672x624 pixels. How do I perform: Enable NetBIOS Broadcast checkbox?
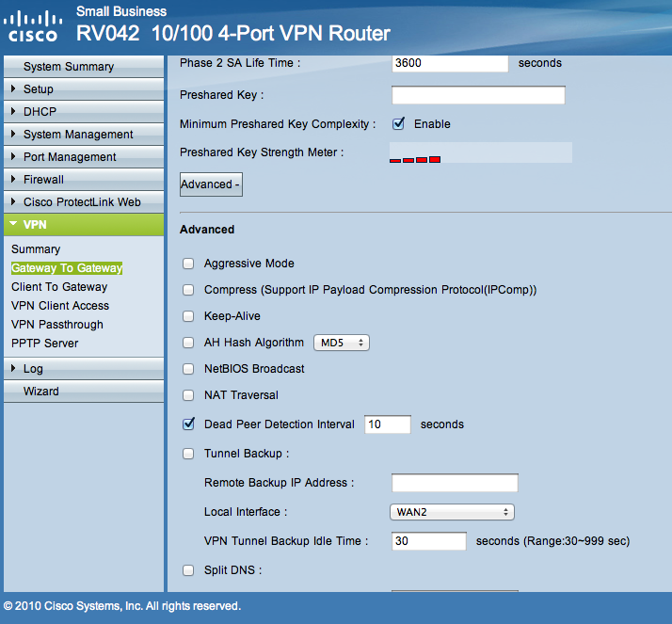click(188, 369)
